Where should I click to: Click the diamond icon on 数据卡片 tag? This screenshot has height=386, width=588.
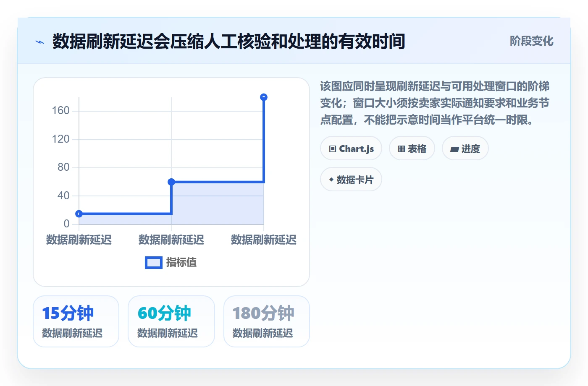(x=331, y=180)
